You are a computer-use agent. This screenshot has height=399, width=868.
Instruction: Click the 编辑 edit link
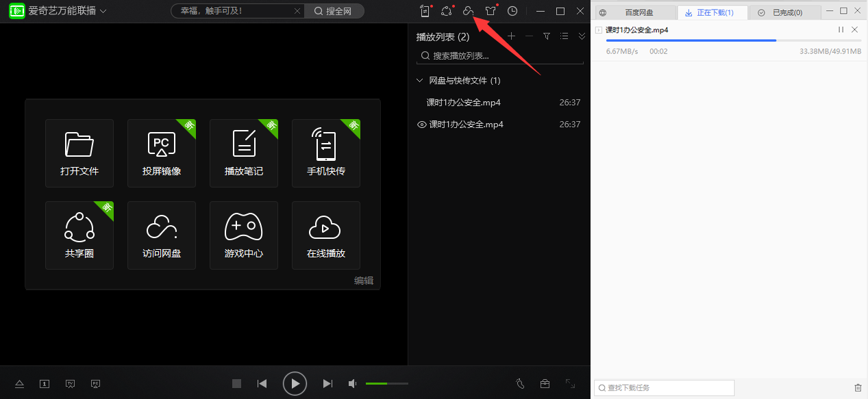click(364, 281)
